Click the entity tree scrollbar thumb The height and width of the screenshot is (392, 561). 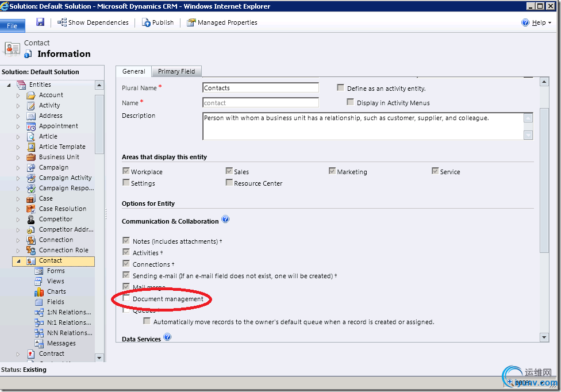(99, 124)
